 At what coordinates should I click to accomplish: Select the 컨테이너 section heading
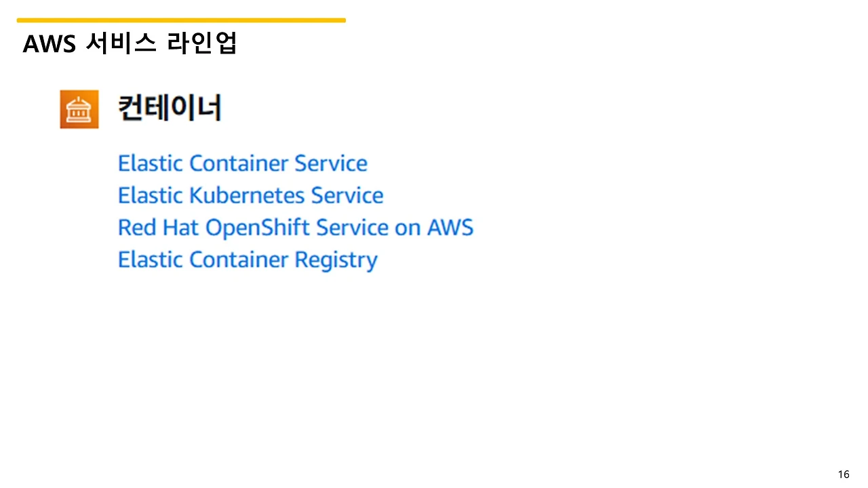(170, 108)
